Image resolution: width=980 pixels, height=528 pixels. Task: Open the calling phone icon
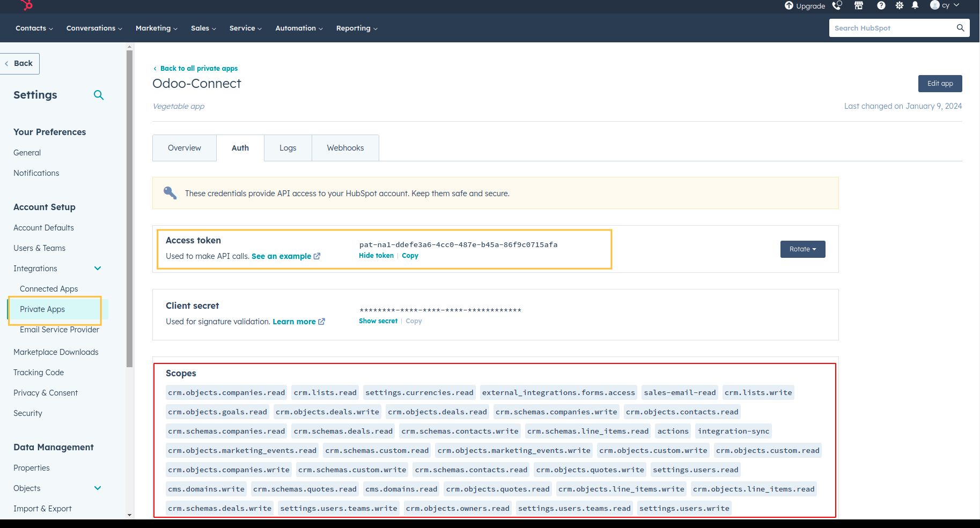(x=837, y=5)
